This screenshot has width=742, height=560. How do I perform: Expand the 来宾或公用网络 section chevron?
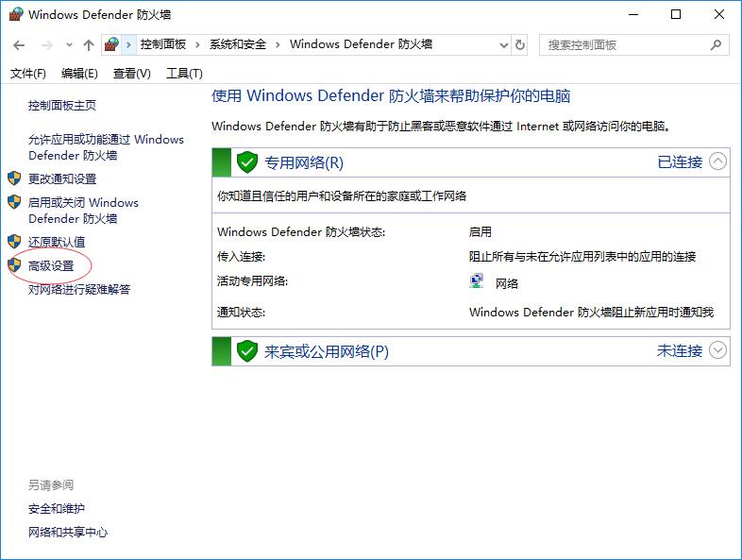click(718, 350)
